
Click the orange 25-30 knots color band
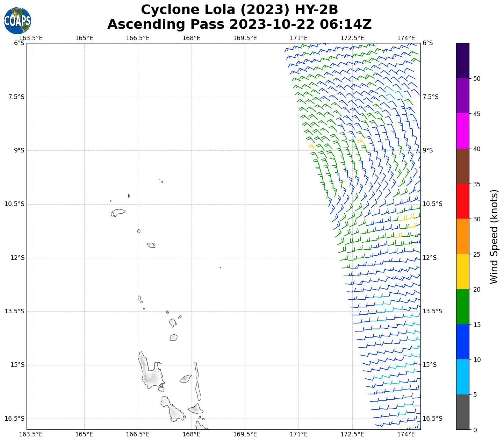pos(463,236)
